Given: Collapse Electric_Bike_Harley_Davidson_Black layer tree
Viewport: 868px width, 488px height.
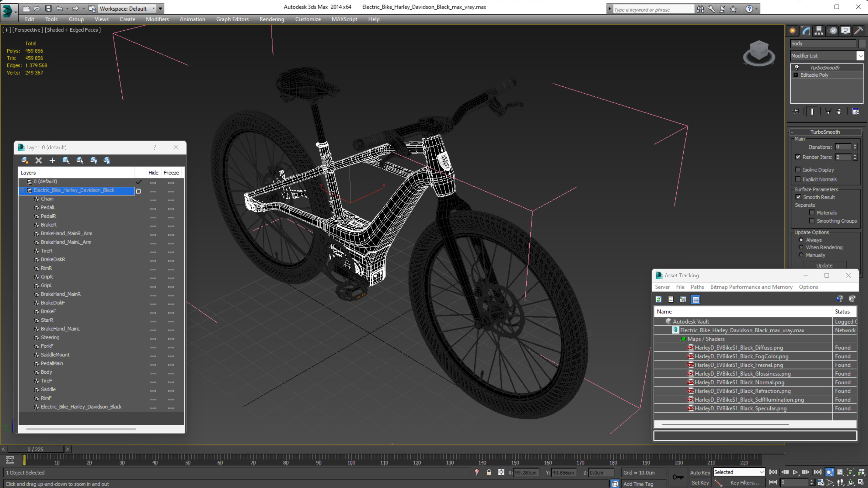Looking at the screenshot, I should click(22, 190).
